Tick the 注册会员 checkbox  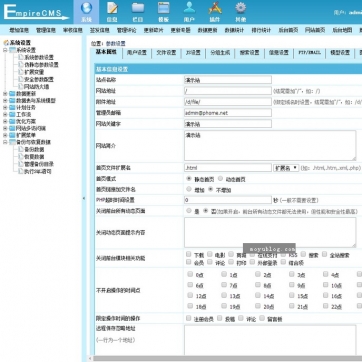[x=189, y=318]
